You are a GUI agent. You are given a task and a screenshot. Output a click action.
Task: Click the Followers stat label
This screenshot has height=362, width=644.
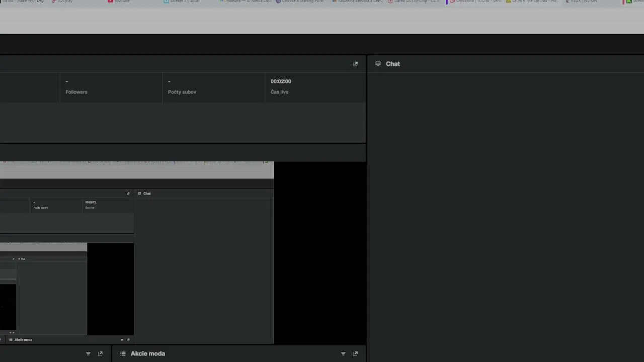click(76, 92)
